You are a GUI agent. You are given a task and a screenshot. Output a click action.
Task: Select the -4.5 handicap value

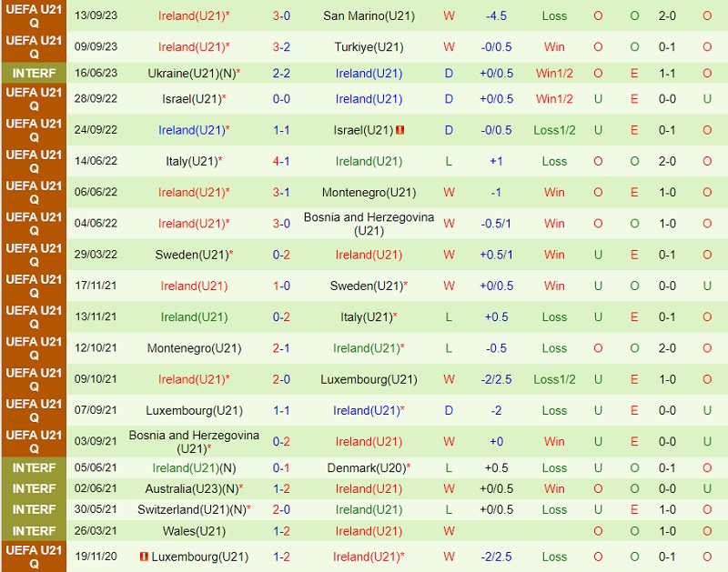[x=497, y=15]
